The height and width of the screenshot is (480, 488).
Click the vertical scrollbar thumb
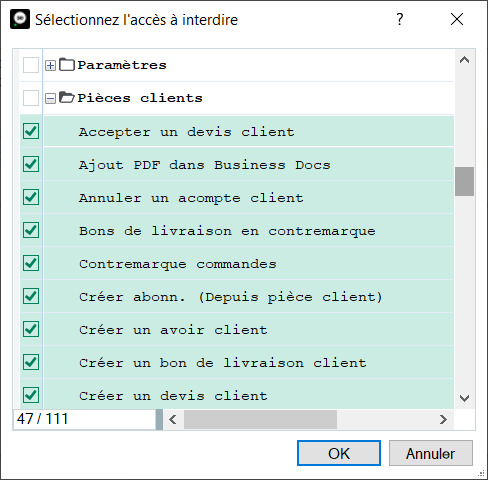(464, 182)
